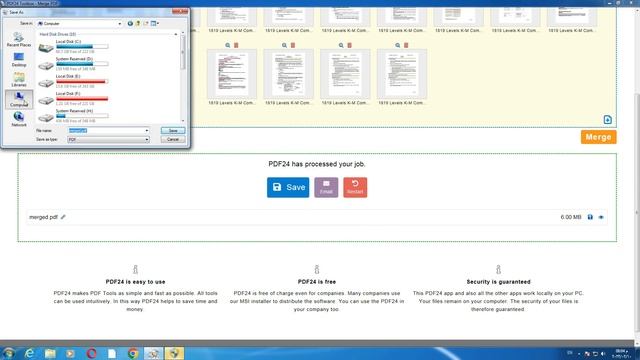Zoom first page thumbnail in the second row
Viewport: 640px width, 360px height.
tap(228, 45)
